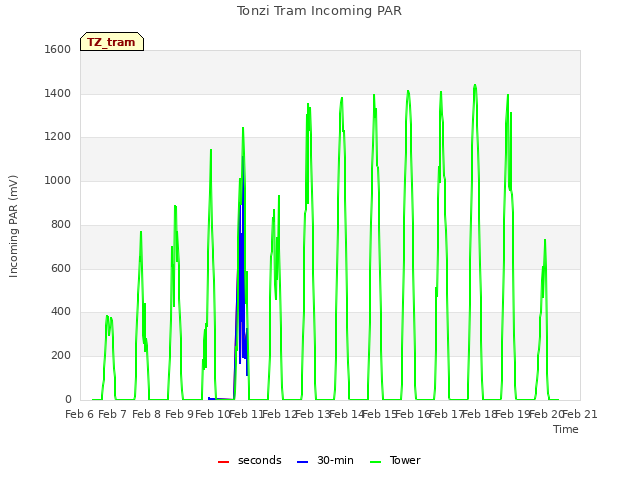640x480 pixels.
Task: Click the 800 y-axis tick label
Action: [x=61, y=224]
